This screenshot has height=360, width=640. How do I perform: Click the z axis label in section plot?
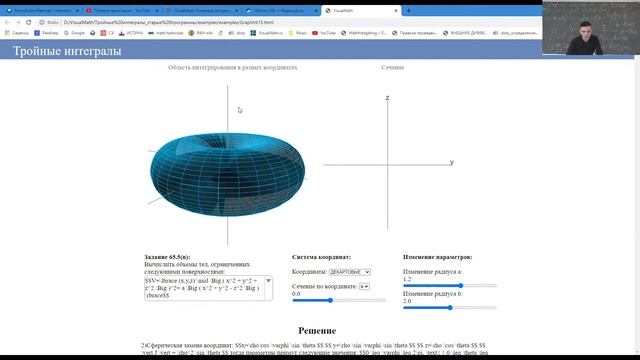coord(387,98)
